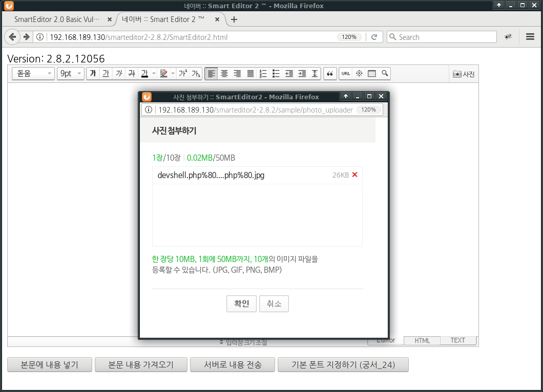The width and height of the screenshot is (543, 392).
Task: Click 확인 confirm button in uploader
Action: click(x=241, y=303)
